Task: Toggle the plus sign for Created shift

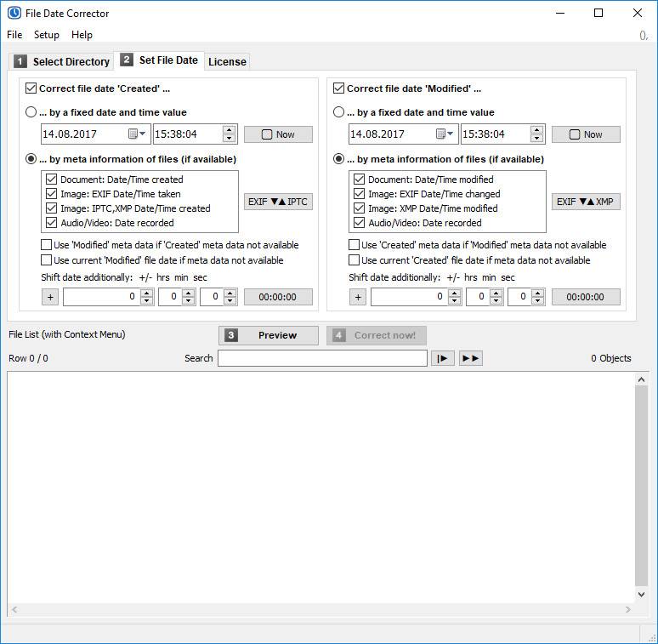Action: point(50,297)
